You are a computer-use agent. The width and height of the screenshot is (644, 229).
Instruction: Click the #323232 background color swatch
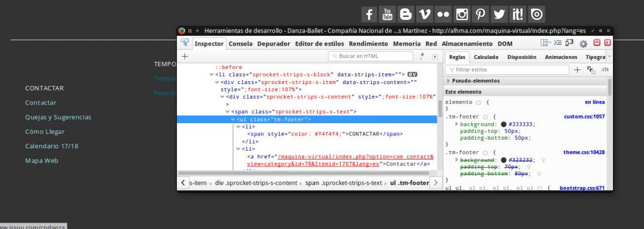503,160
